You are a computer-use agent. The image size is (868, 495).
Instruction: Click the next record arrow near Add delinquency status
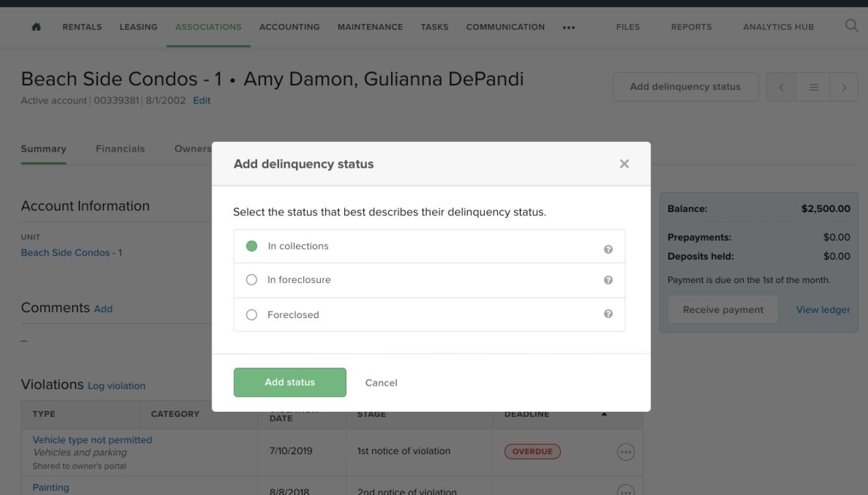tap(844, 87)
